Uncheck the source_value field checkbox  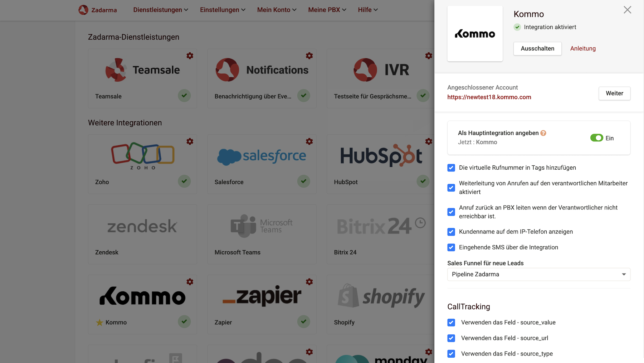coord(451,323)
